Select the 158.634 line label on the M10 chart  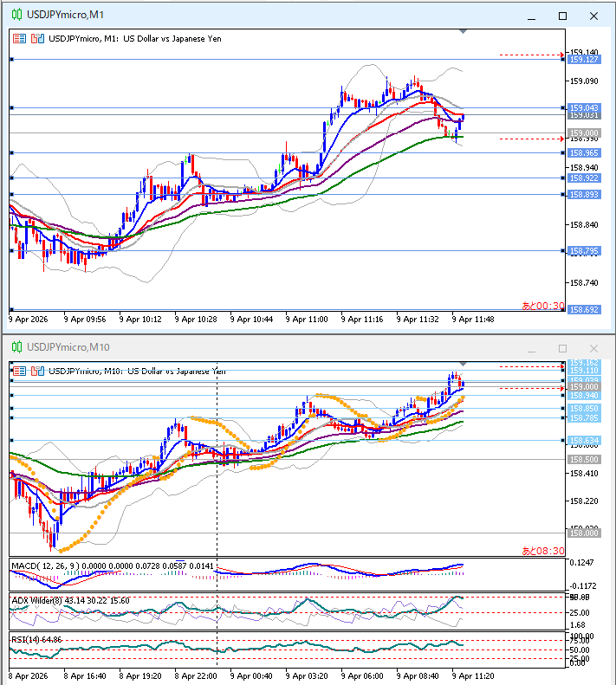click(585, 440)
